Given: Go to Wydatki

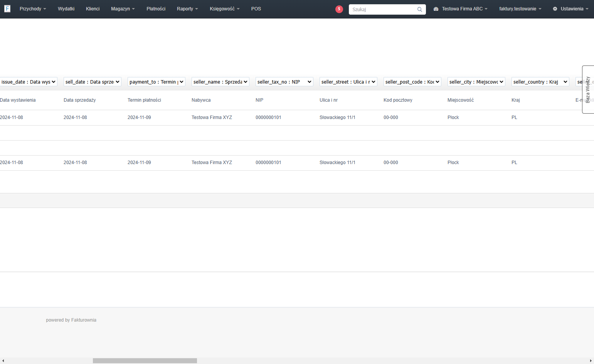Looking at the screenshot, I should tap(66, 9).
